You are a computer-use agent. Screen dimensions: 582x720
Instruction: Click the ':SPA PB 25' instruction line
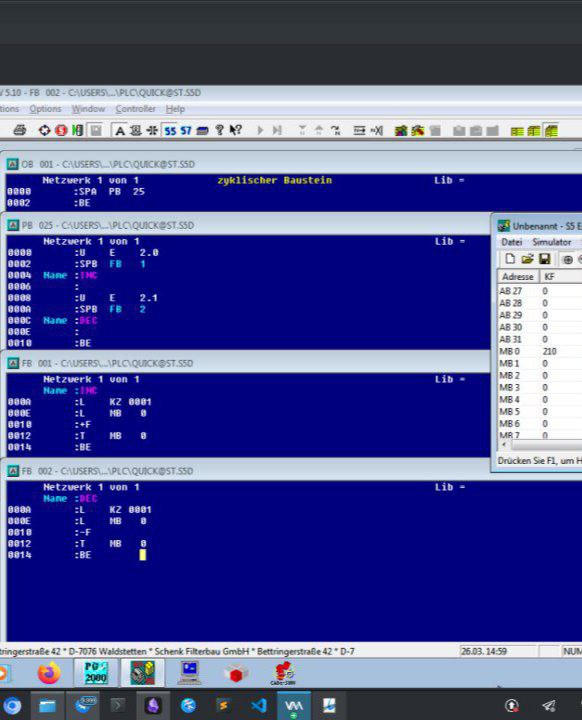coord(109,191)
